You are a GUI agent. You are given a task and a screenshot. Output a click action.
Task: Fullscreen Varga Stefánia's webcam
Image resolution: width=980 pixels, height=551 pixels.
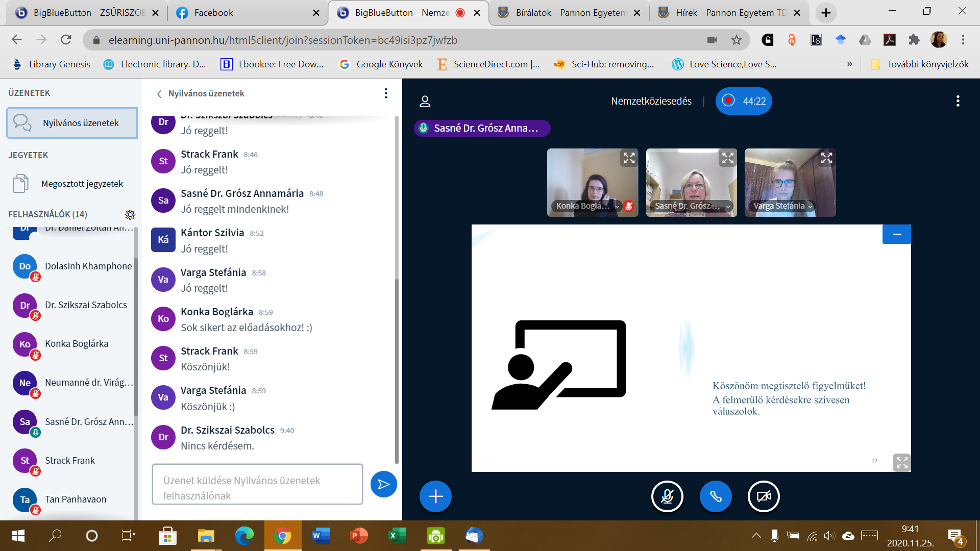pyautogui.click(x=826, y=158)
